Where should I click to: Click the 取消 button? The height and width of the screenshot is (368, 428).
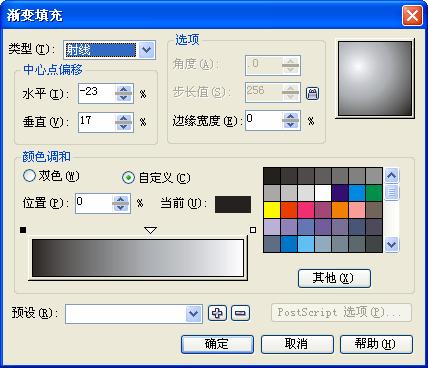click(x=297, y=344)
